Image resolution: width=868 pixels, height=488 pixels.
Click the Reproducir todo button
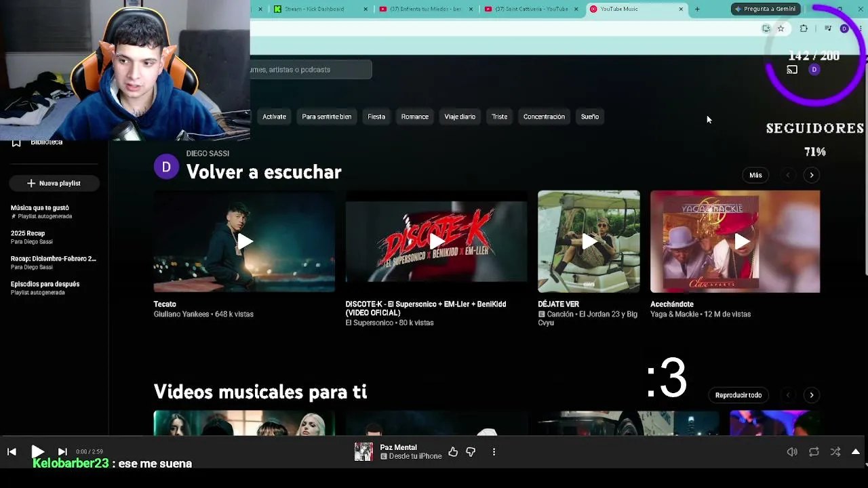tap(738, 395)
